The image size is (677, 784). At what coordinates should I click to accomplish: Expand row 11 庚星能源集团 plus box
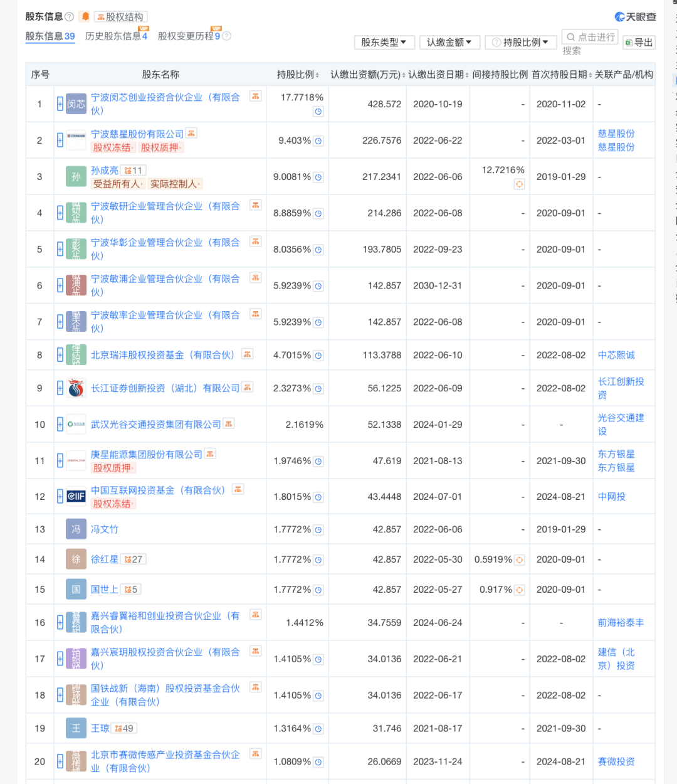tap(60, 461)
